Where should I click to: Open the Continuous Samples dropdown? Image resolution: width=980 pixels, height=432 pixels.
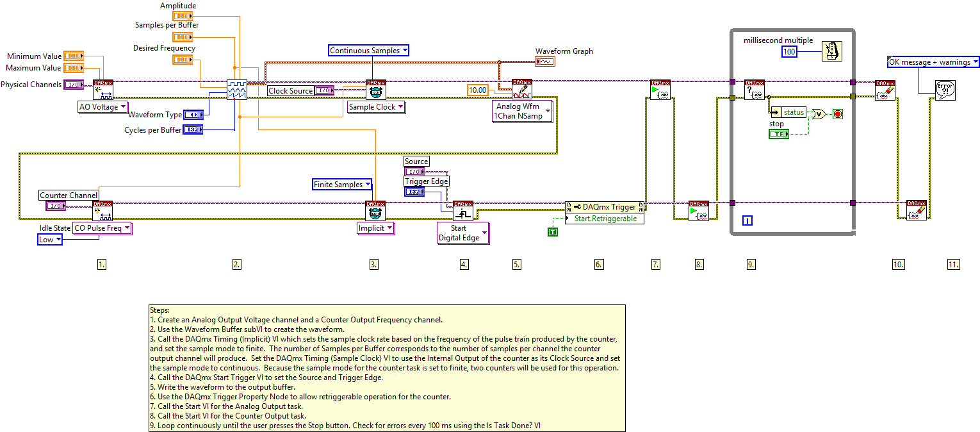368,50
